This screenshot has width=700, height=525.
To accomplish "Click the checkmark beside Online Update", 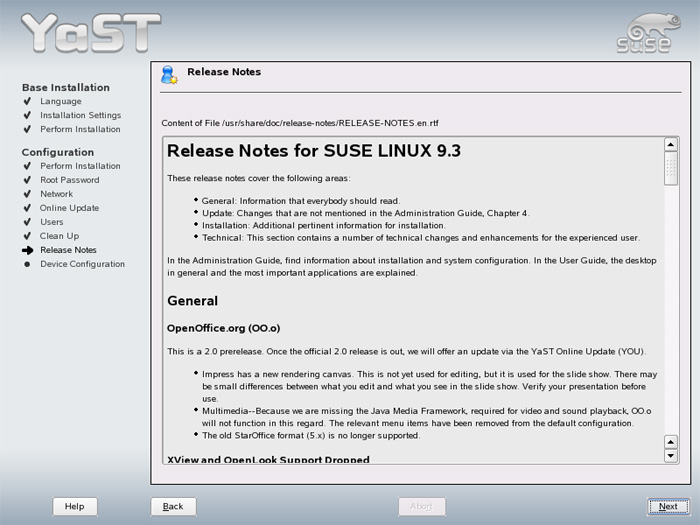I will pos(27,208).
